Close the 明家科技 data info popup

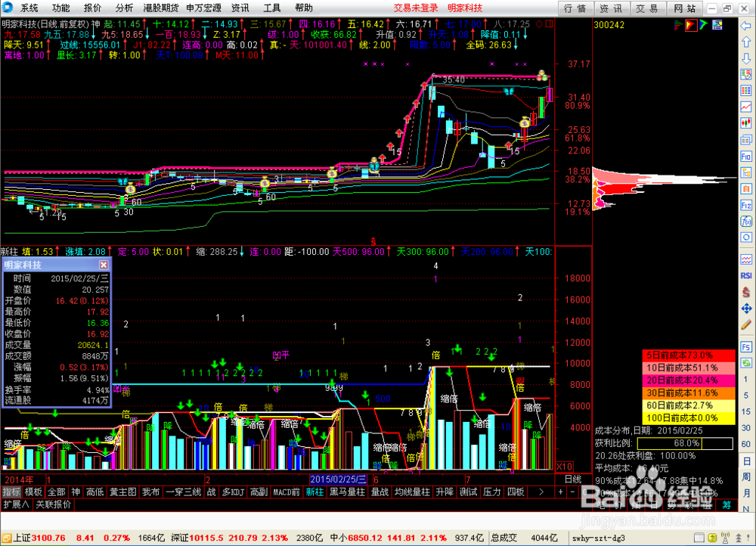point(104,265)
